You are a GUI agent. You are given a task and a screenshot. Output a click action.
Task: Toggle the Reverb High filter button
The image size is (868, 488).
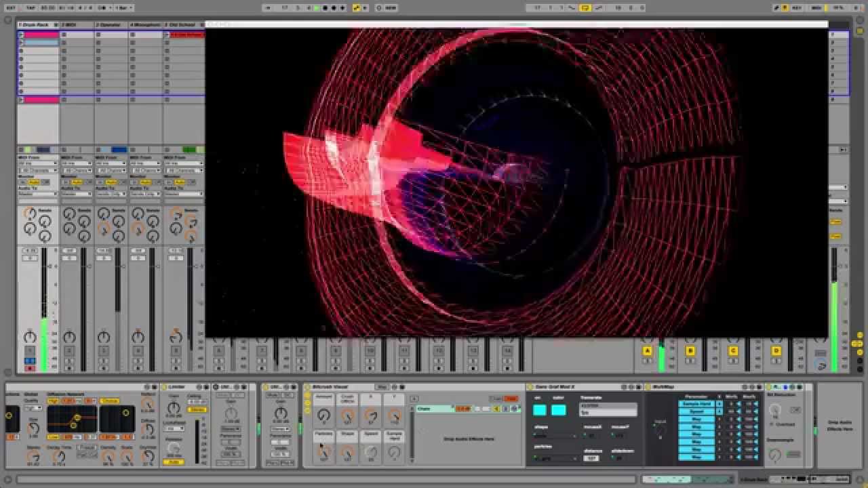[x=52, y=401]
